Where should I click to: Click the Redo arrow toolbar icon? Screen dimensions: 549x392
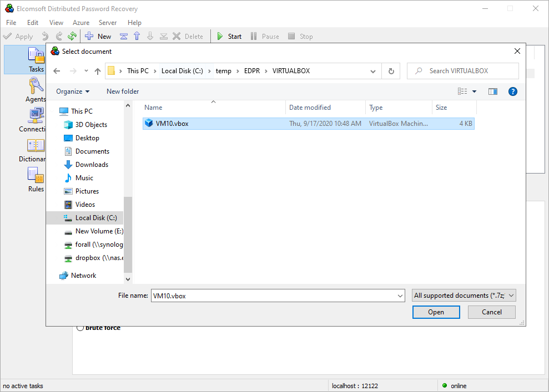[59, 36]
